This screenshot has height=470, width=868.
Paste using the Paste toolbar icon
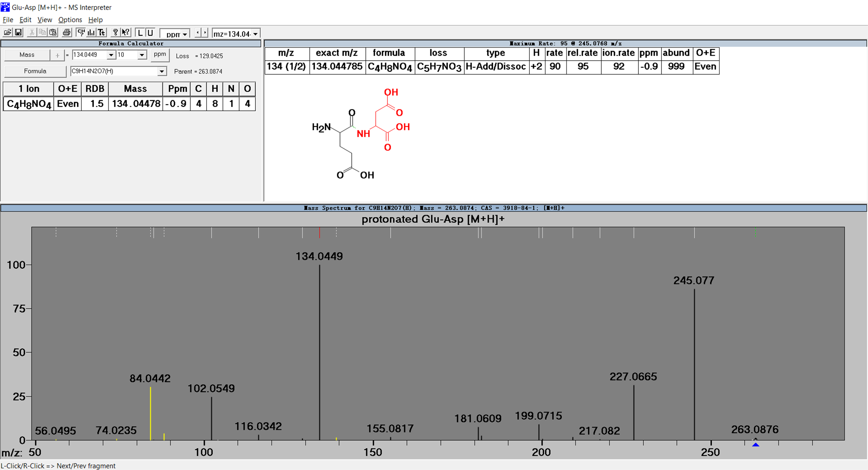53,32
